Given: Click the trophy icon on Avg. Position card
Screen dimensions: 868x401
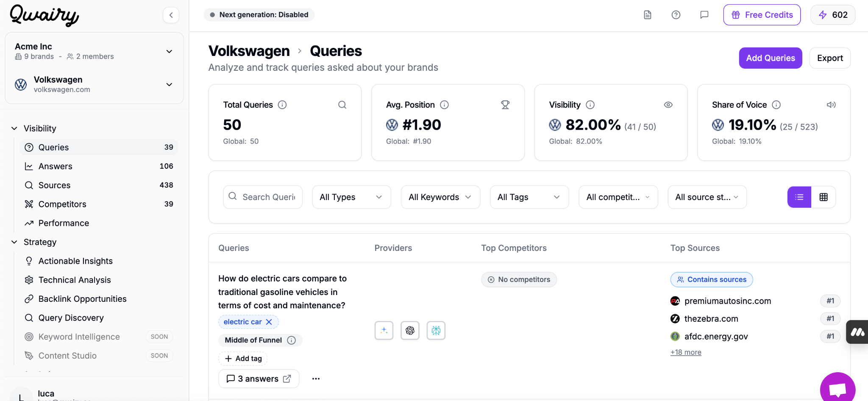Looking at the screenshot, I should tap(505, 105).
